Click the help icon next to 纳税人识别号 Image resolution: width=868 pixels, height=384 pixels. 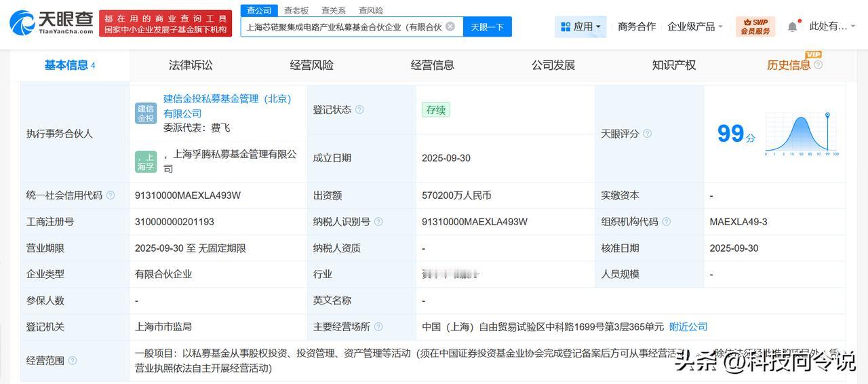[378, 222]
